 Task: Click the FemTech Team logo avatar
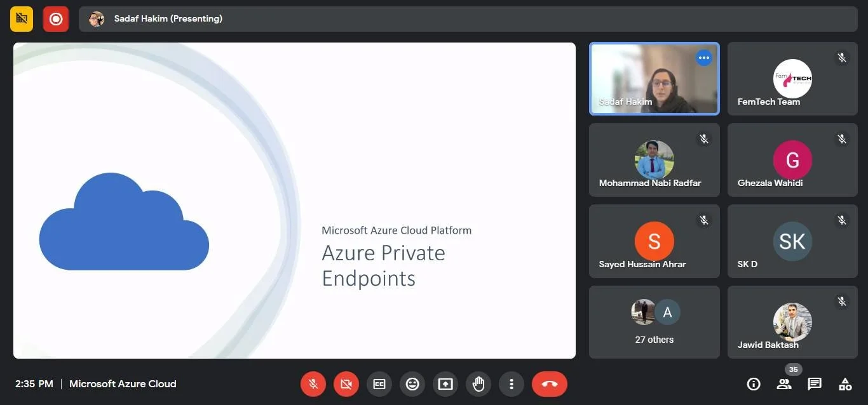click(792, 79)
